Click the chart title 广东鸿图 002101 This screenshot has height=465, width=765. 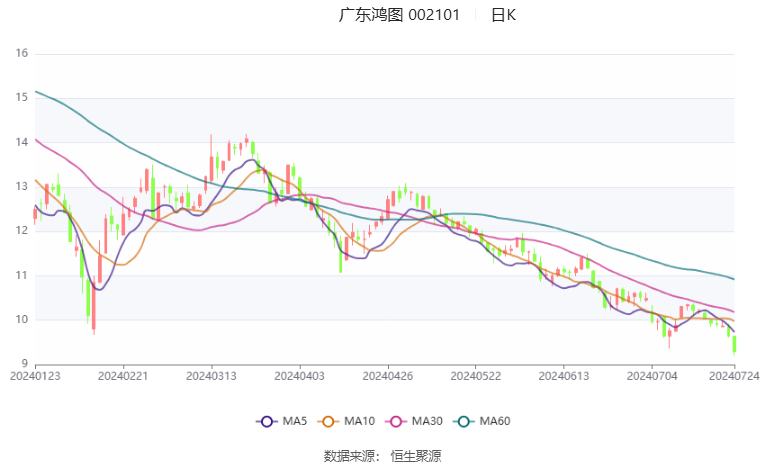[x=399, y=15]
